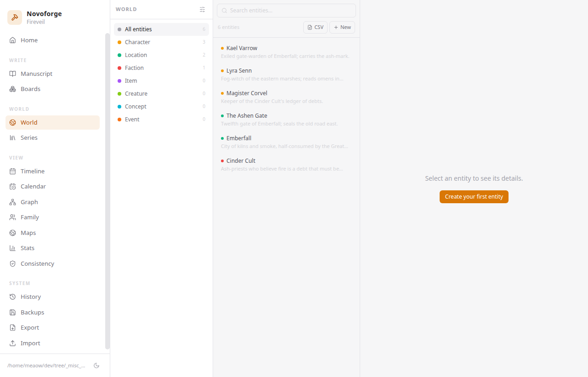Select the Lyra Senn entity
Image resolution: width=588 pixels, height=377 pixels.
click(286, 74)
